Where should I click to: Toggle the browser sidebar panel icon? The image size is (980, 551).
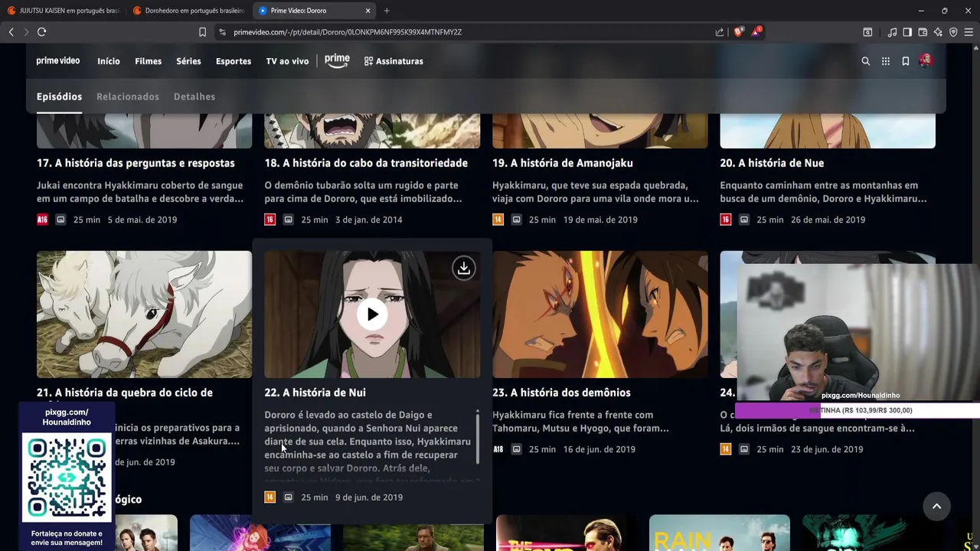tap(907, 32)
